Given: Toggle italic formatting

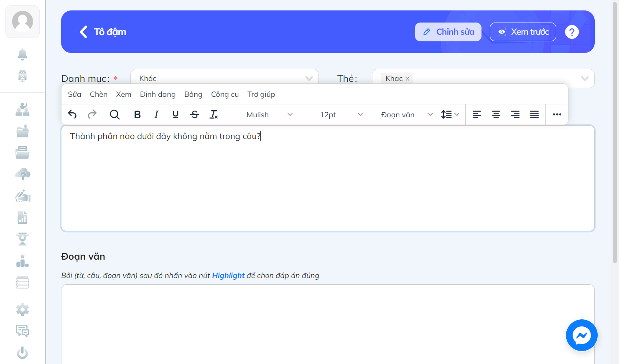Looking at the screenshot, I should coord(156,114).
